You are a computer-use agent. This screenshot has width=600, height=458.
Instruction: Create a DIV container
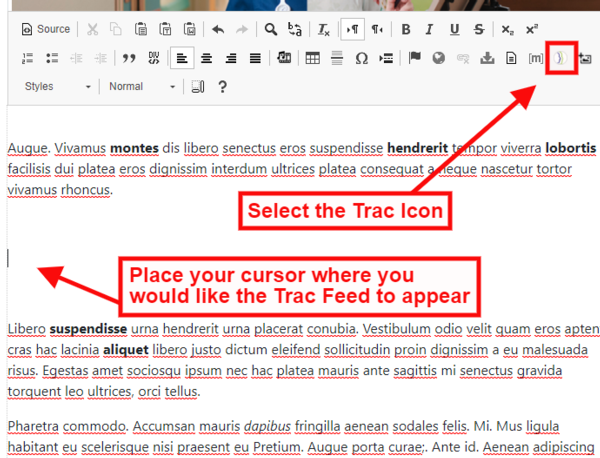click(x=153, y=58)
